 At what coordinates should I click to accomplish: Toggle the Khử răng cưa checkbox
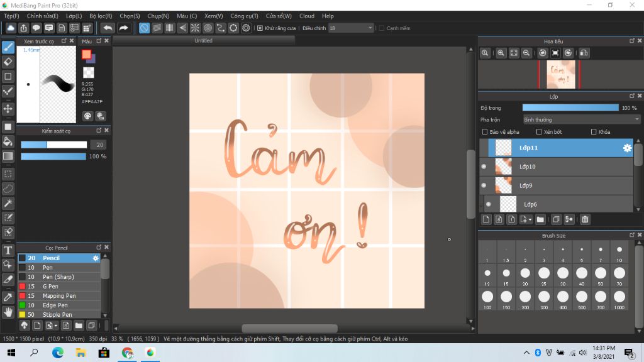(x=260, y=28)
